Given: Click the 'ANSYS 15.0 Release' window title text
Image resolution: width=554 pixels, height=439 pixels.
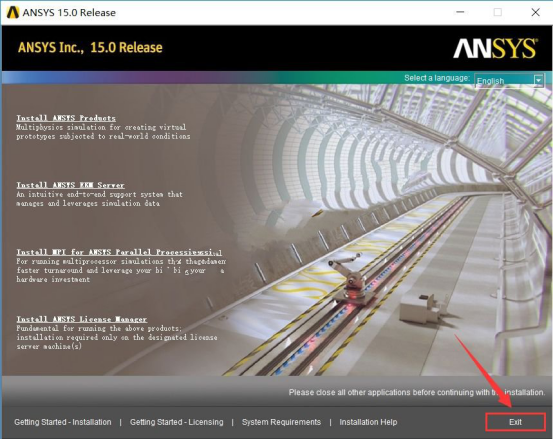Looking at the screenshot, I should [69, 13].
